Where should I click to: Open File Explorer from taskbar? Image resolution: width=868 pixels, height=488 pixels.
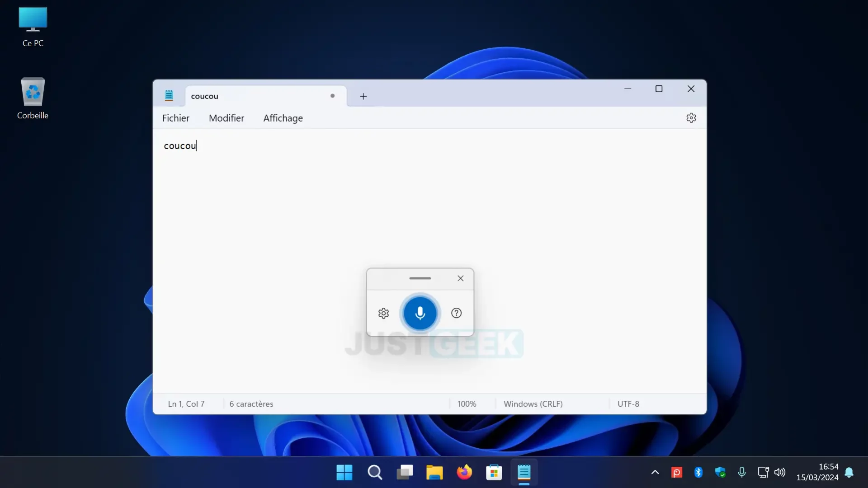coord(434,473)
